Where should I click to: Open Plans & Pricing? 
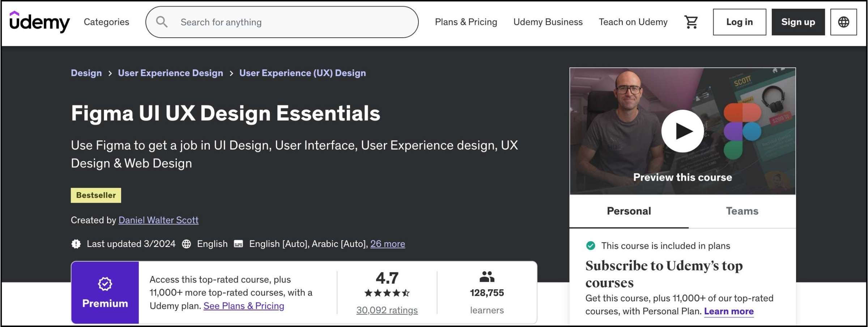[466, 22]
